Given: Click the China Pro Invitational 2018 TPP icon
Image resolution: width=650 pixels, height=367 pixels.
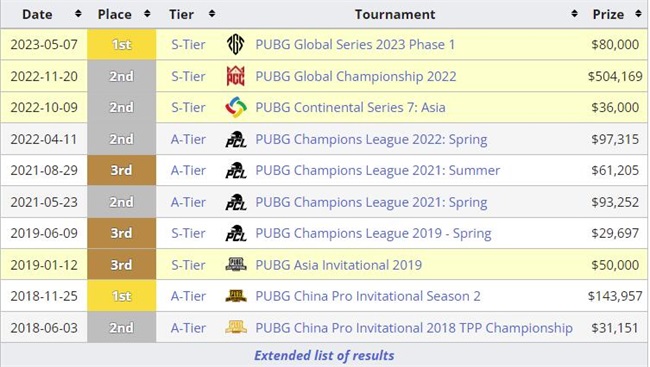Looking at the screenshot, I should tap(236, 327).
